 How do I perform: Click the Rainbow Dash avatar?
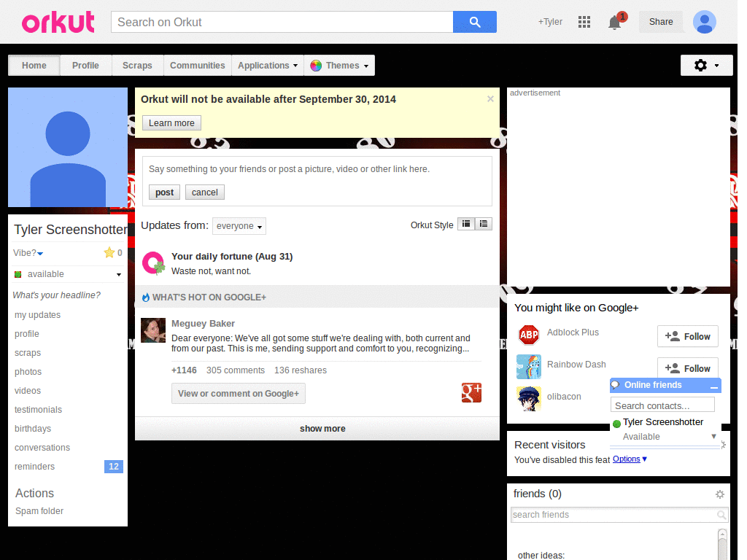pos(529,367)
